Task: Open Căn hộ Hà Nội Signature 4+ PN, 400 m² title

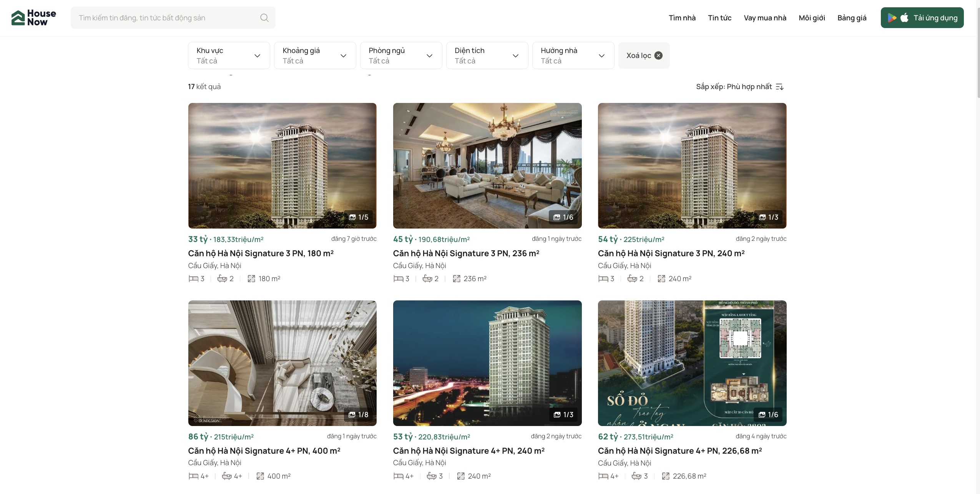Action: [x=264, y=451]
